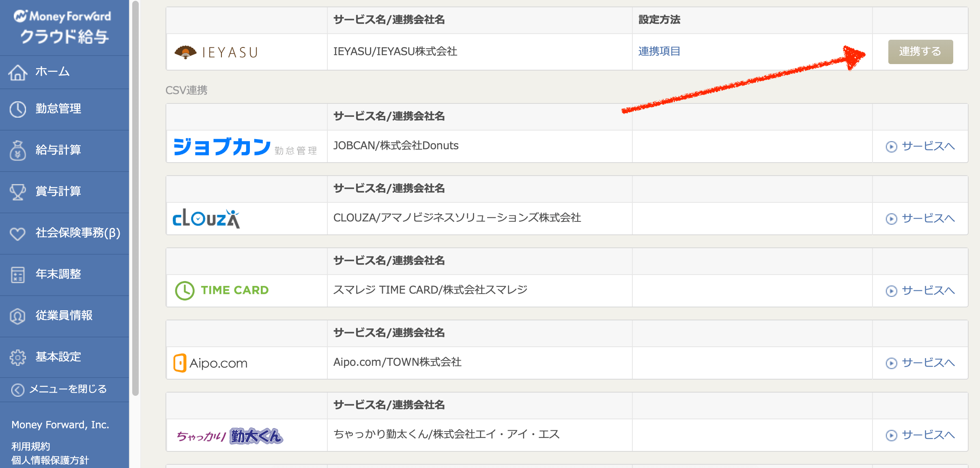Click the CSV連携 section heading
The height and width of the screenshot is (468, 980).
186,90
